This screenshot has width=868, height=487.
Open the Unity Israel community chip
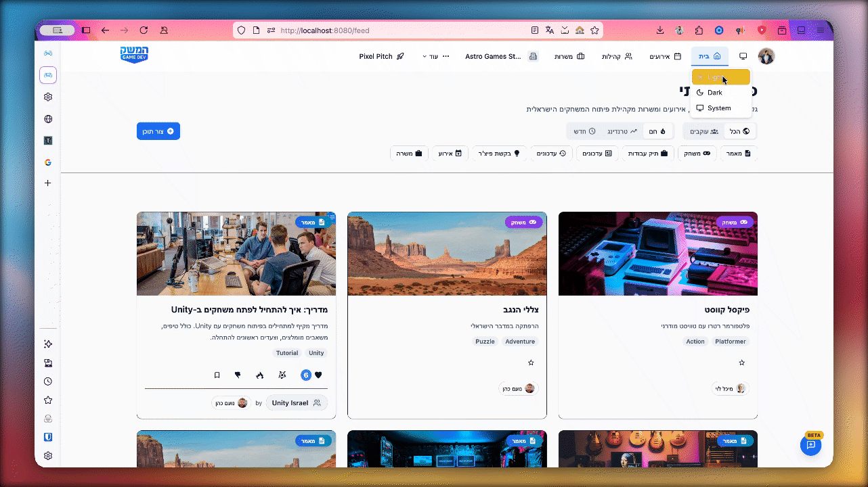297,402
